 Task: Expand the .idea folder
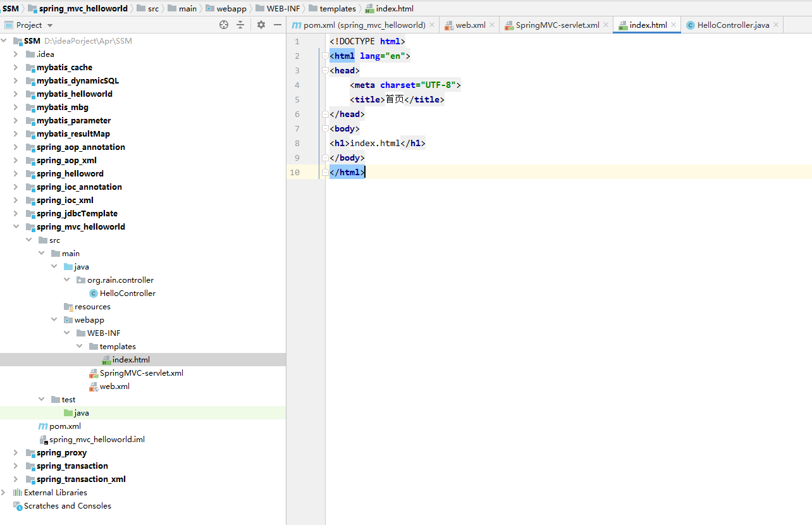16,54
